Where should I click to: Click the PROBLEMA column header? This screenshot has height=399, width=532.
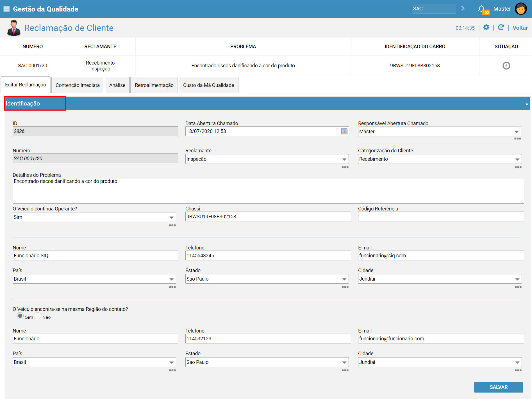pyautogui.click(x=243, y=47)
